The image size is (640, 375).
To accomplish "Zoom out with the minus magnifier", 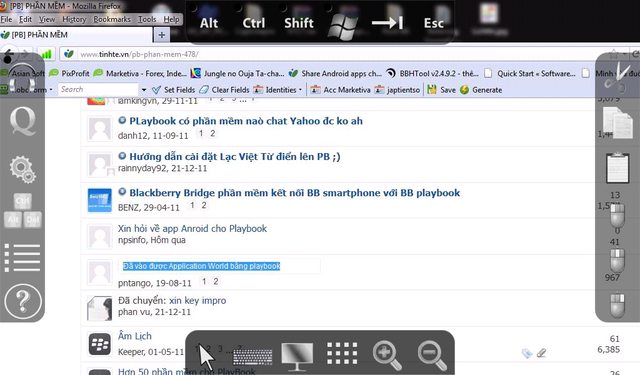I will click(x=432, y=355).
